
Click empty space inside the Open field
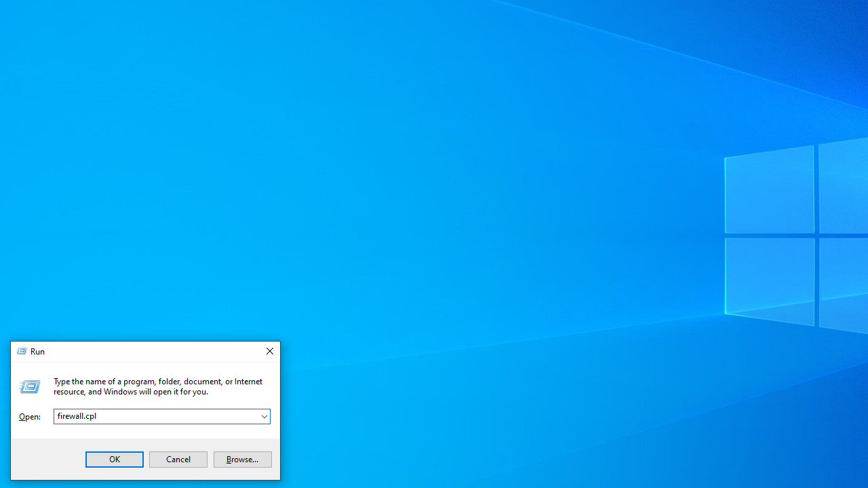pyautogui.click(x=176, y=416)
